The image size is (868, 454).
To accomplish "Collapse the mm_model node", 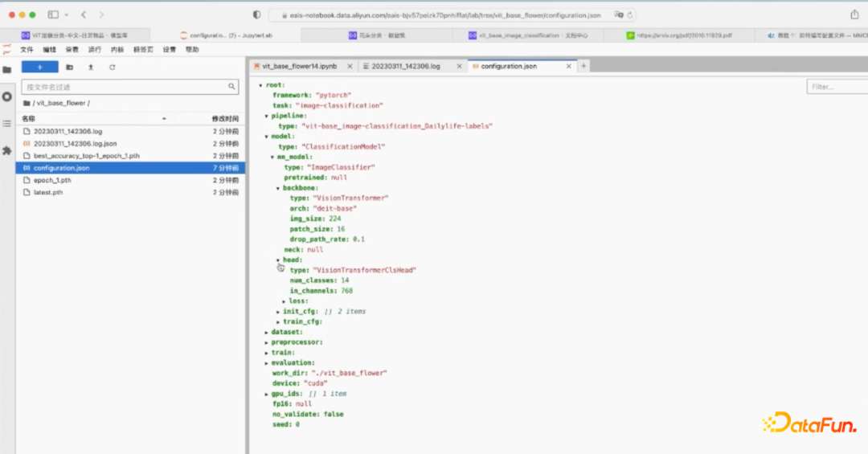I will (272, 157).
